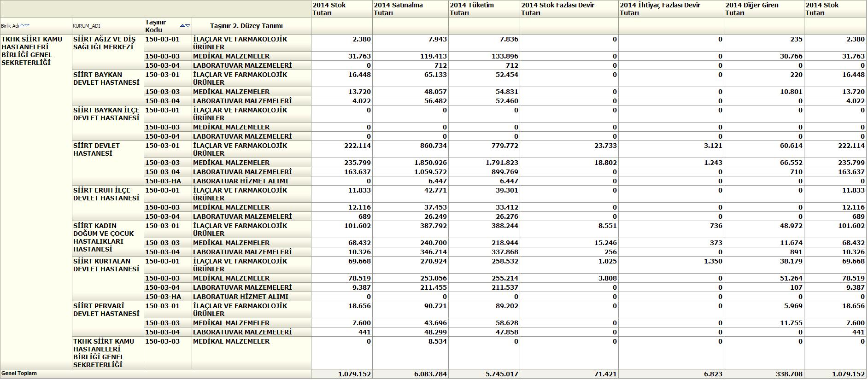Sort Taşınır Kodu ascending with the up triangle

[183, 26]
